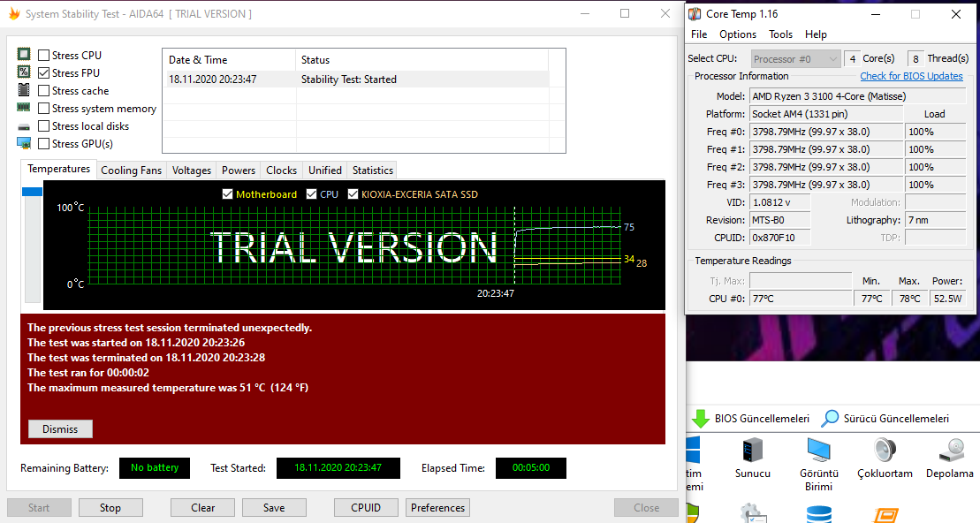The height and width of the screenshot is (523, 980).
Task: Switch to the Unified tab
Action: [x=325, y=170]
